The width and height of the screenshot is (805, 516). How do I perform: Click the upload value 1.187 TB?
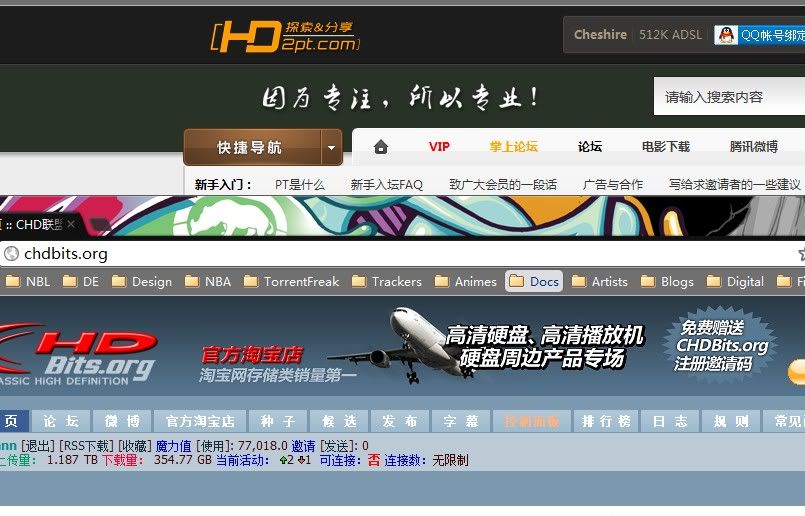tap(72, 460)
